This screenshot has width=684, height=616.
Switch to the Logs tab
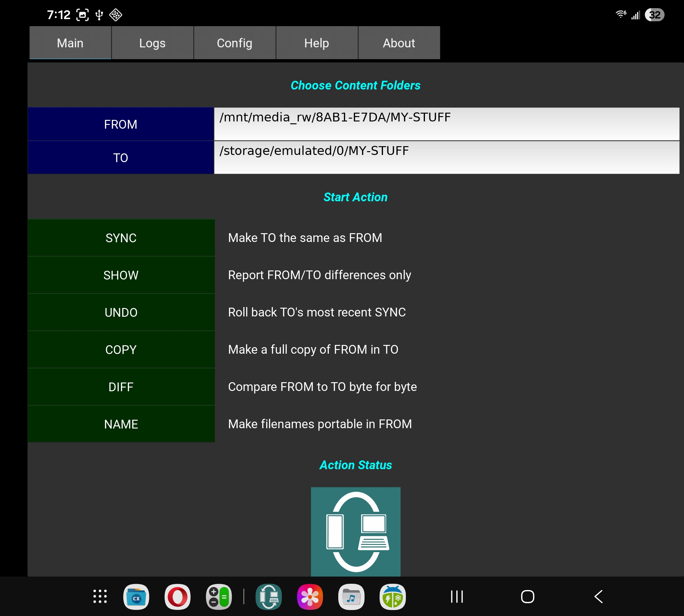(x=153, y=43)
